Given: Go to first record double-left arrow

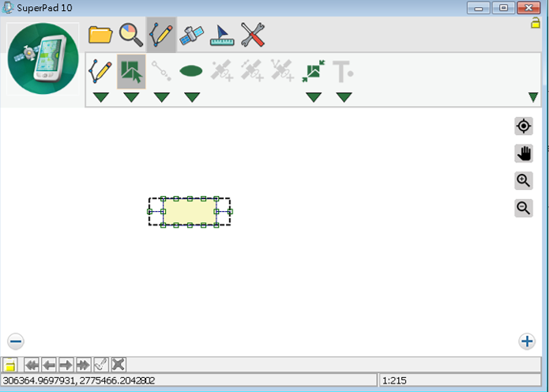Looking at the screenshot, I should (32, 364).
